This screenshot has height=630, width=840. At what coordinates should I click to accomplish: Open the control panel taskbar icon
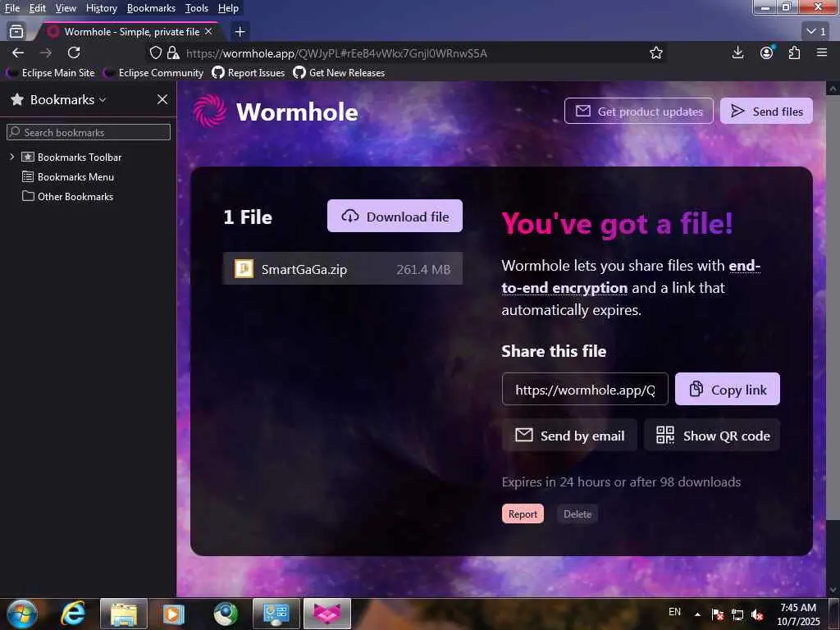click(276, 614)
